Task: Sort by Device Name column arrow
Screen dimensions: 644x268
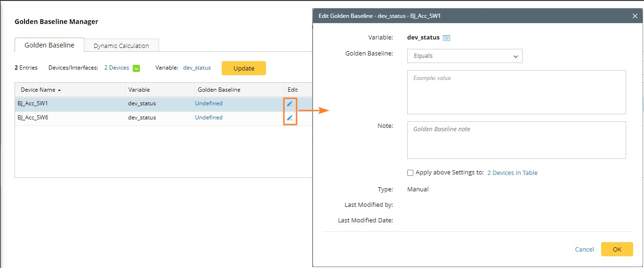Action: (x=59, y=90)
